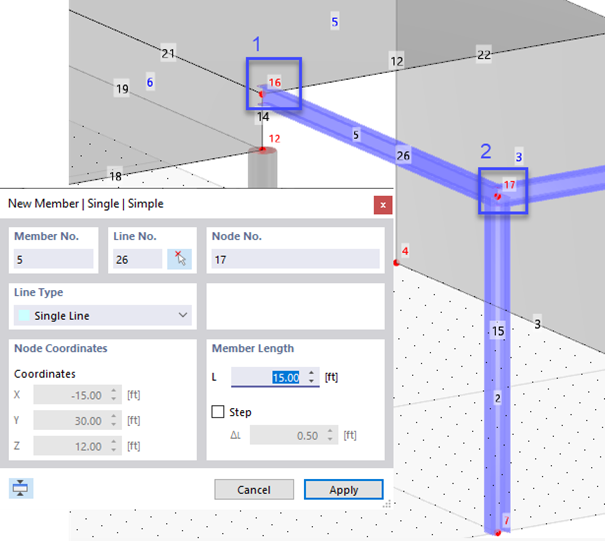This screenshot has height=541, width=605.
Task: Click line label 19 in model
Action: coord(122,89)
